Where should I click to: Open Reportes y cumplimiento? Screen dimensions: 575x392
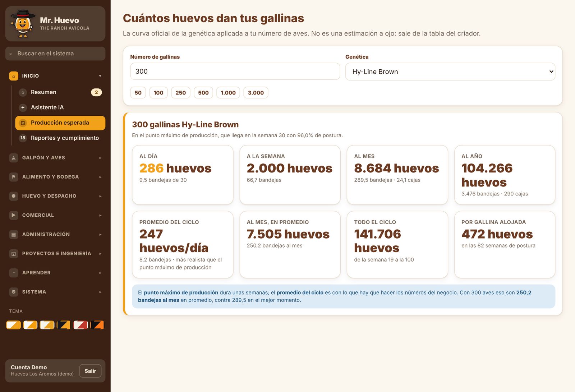tap(60, 138)
